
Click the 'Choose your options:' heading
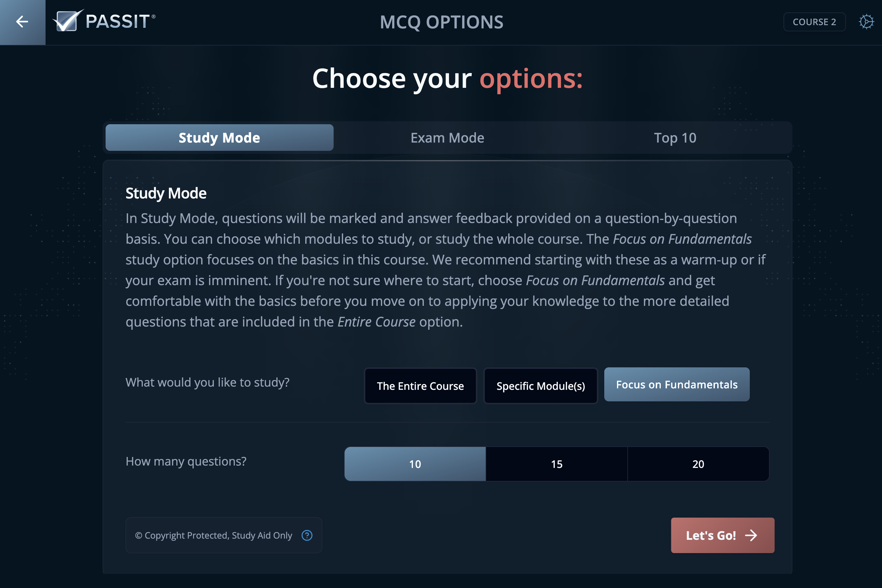pyautogui.click(x=447, y=79)
